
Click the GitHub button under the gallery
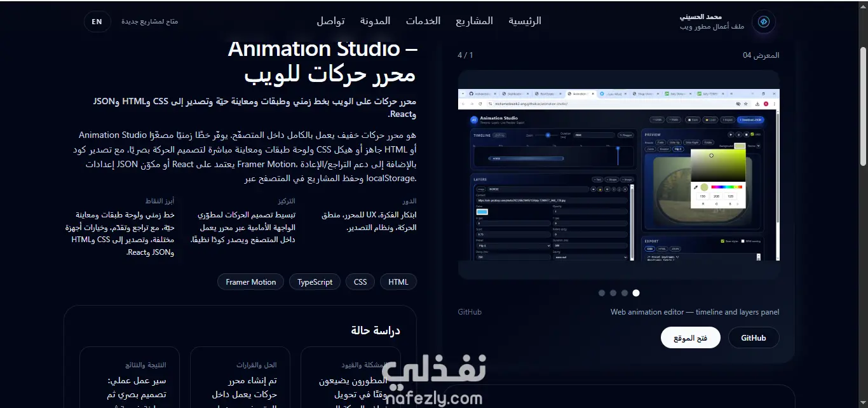tap(754, 338)
